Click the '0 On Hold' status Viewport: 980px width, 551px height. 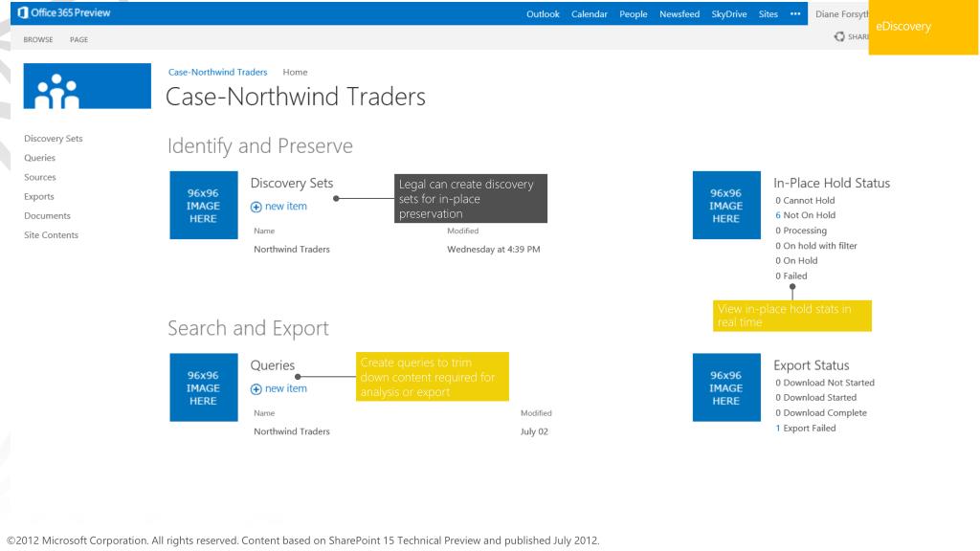[x=796, y=260]
